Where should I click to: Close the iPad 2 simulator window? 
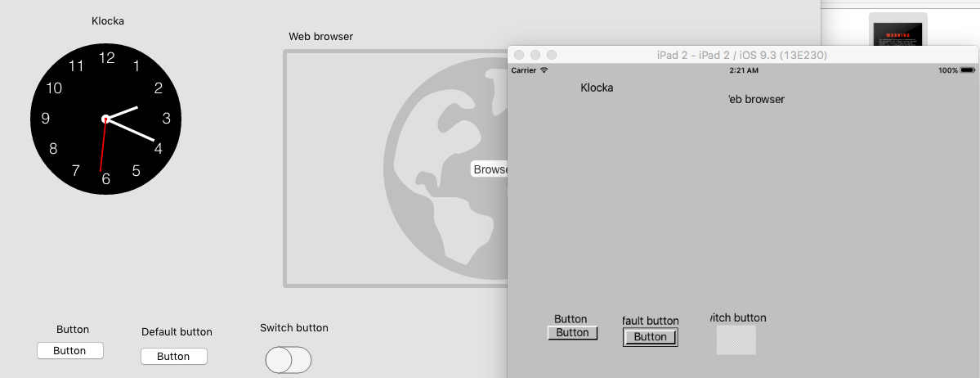coord(519,55)
